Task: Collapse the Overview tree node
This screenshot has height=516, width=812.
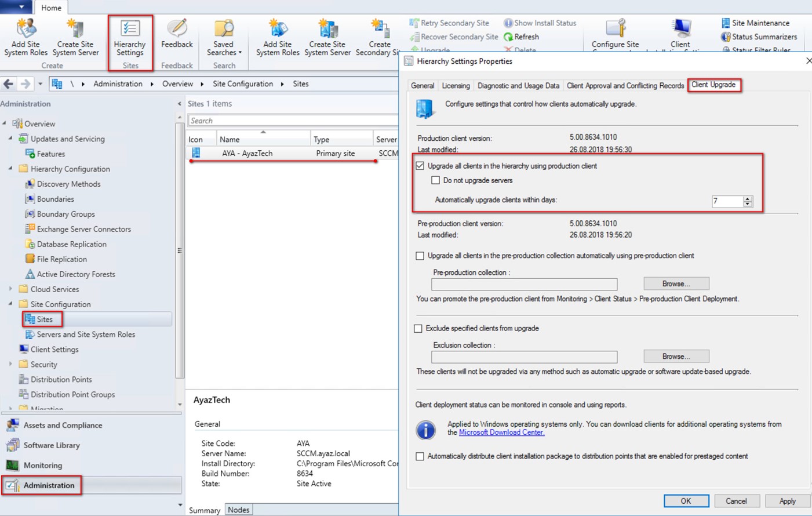Action: (5, 123)
